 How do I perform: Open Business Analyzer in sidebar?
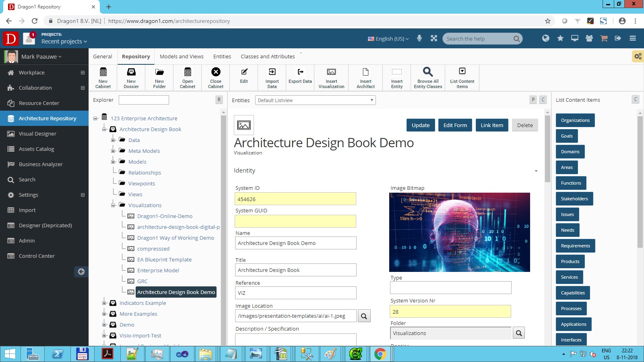point(44,164)
